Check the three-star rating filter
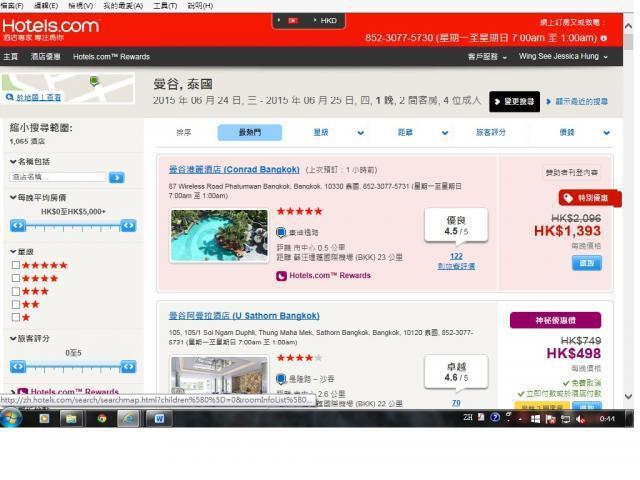Image resolution: width=640 pixels, height=480 pixels. 16,291
